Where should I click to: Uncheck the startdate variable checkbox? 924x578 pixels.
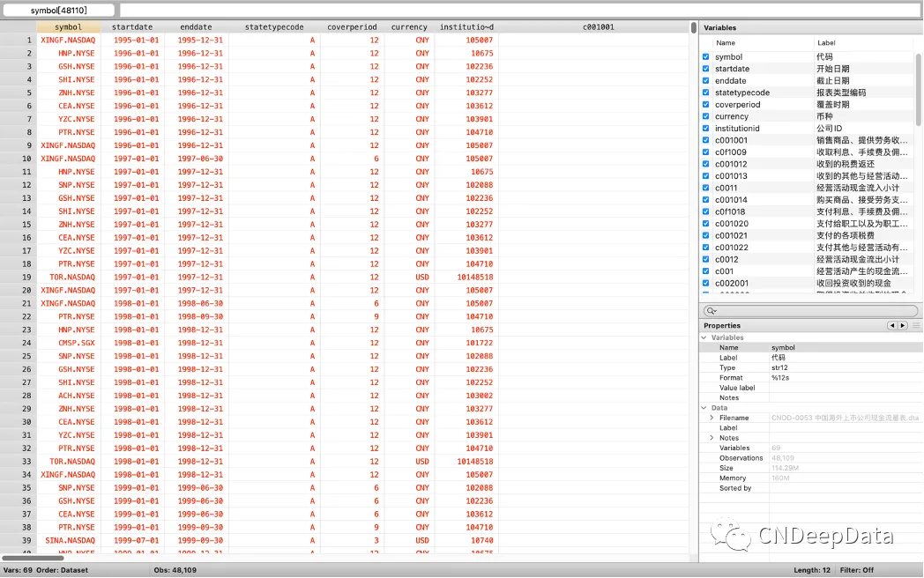click(x=705, y=69)
